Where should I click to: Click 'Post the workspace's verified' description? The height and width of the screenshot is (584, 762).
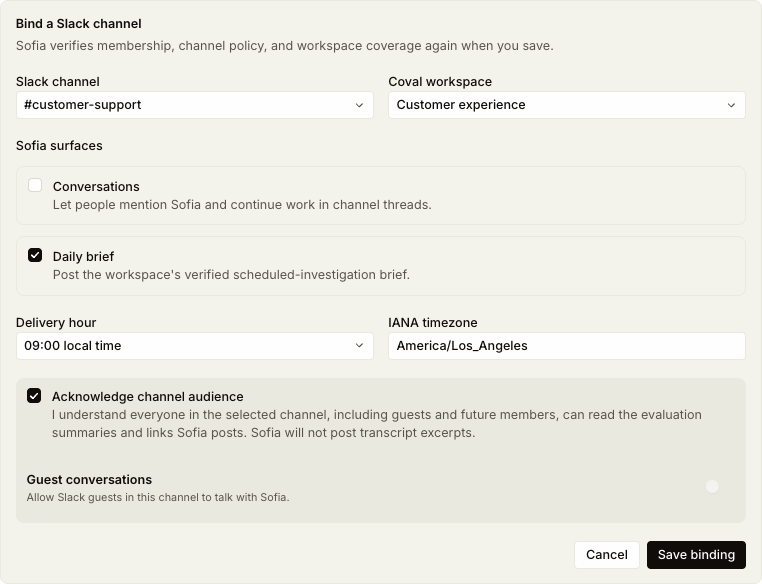[231, 275]
